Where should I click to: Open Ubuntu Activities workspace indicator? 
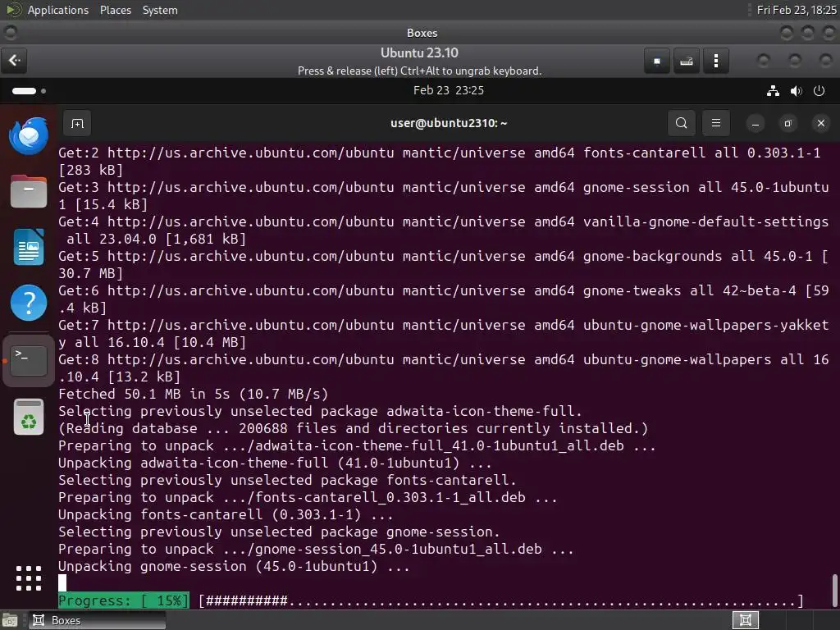[29, 90]
